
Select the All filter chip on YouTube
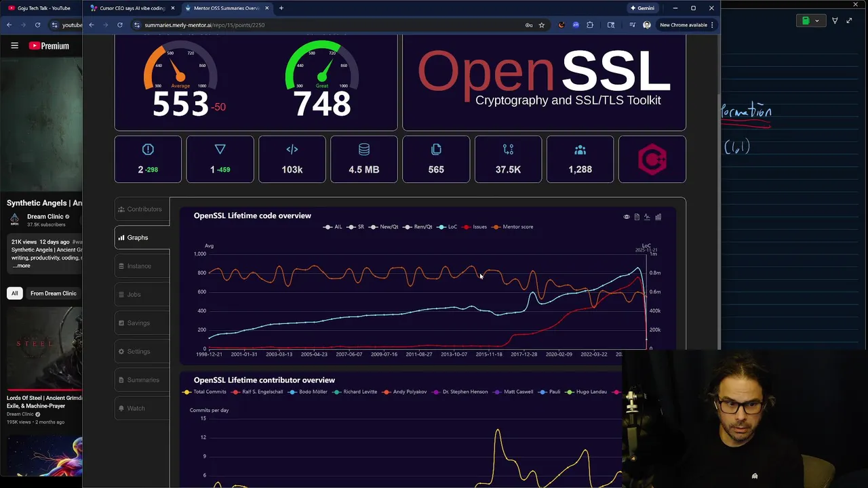click(14, 293)
